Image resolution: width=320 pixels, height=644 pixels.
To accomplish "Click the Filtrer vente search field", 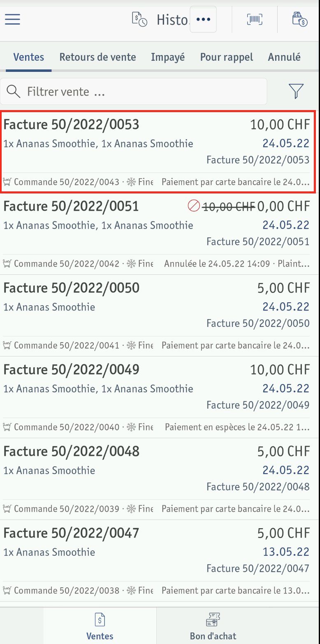I will point(134,91).
